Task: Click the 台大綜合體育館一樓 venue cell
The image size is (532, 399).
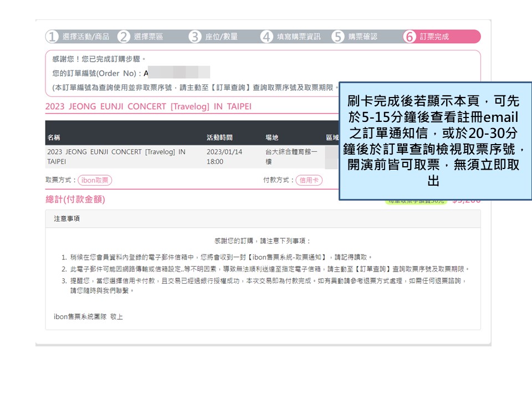Action: tap(291, 156)
